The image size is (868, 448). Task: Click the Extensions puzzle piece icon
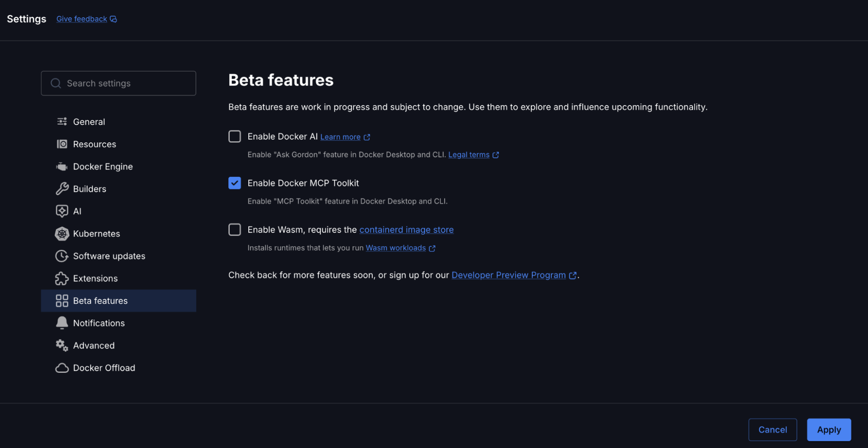click(62, 279)
